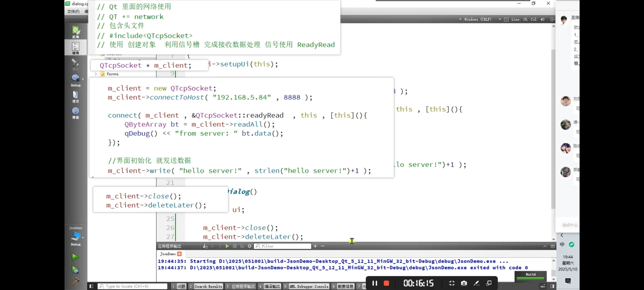Expand the Forms folder in project tree
This screenshot has width=644, height=290.
pos(96,74)
